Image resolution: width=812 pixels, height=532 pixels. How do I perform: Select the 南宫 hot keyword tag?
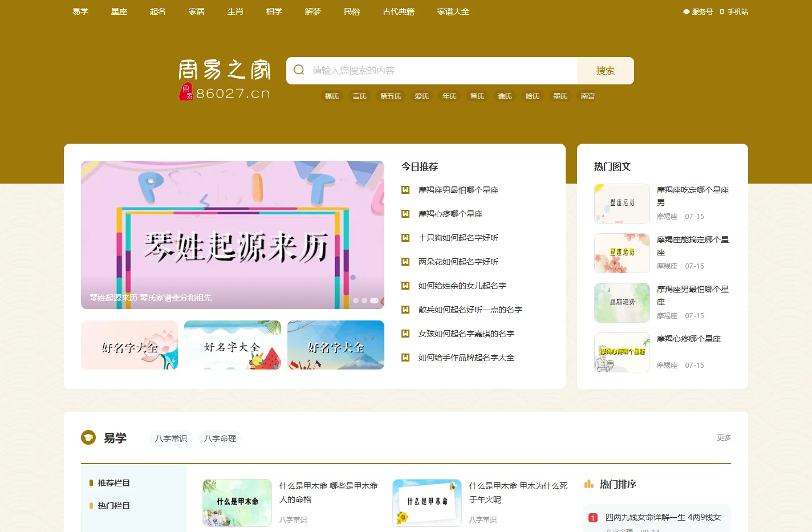point(588,96)
